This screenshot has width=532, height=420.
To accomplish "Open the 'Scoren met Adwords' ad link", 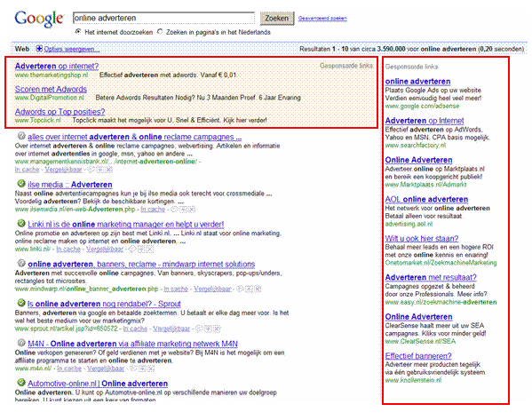I will pyautogui.click(x=51, y=89).
